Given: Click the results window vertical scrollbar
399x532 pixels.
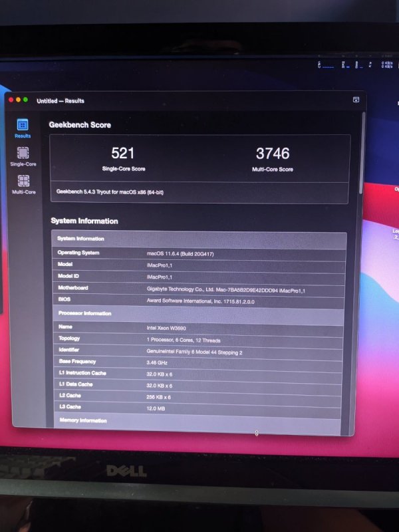Looking at the screenshot, I should point(362,153).
